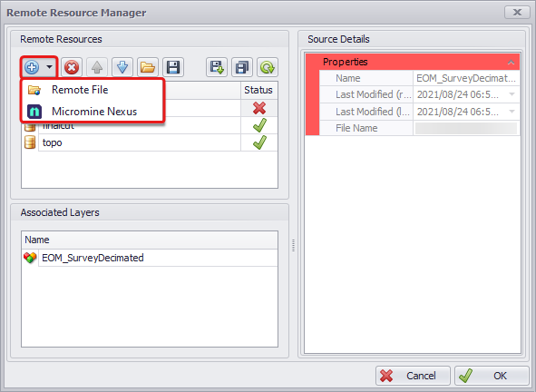The image size is (536, 392).
Task: Click the red cross status icon
Action: click(x=259, y=108)
